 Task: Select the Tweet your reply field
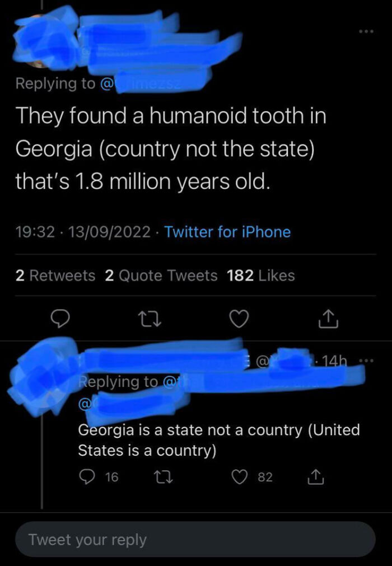click(196, 539)
